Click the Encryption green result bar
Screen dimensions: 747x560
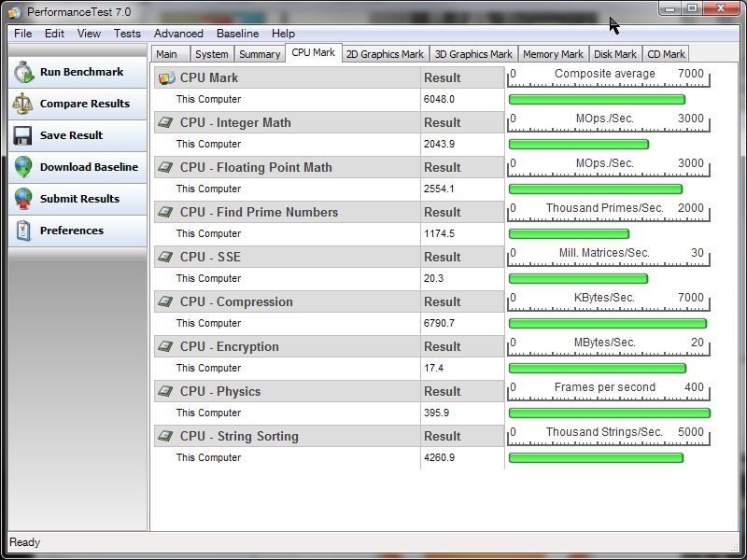point(598,368)
